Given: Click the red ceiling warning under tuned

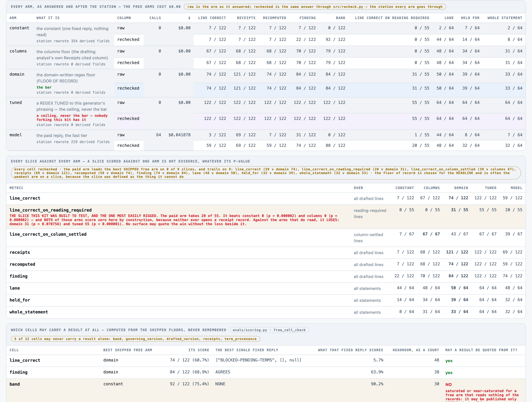Looking at the screenshot, I should coord(72,118).
